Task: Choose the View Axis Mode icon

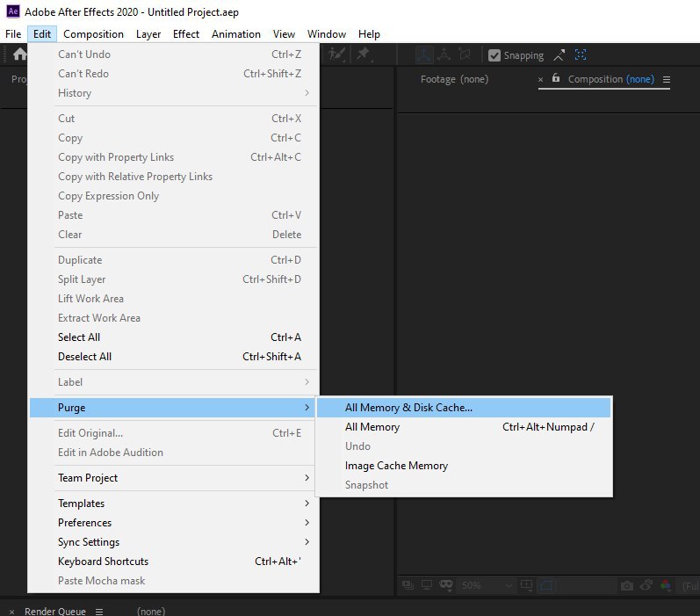Action: tap(465, 54)
